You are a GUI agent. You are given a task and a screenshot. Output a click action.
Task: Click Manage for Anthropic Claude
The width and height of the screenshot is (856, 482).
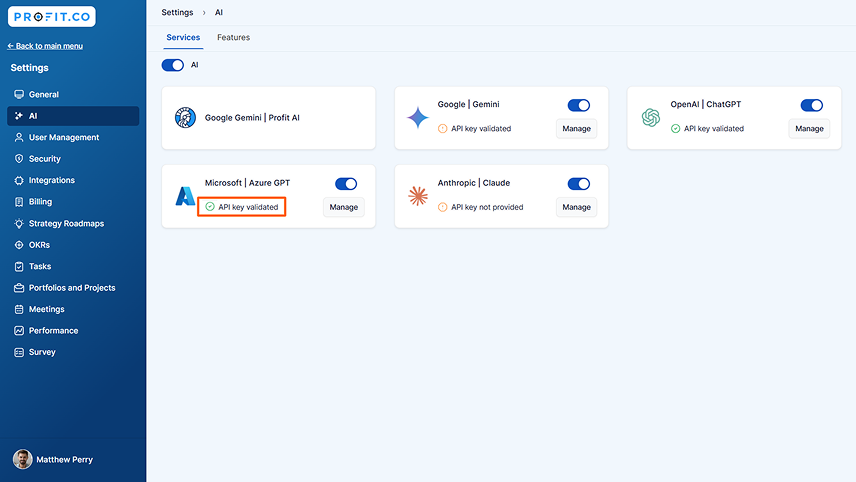[x=576, y=207]
